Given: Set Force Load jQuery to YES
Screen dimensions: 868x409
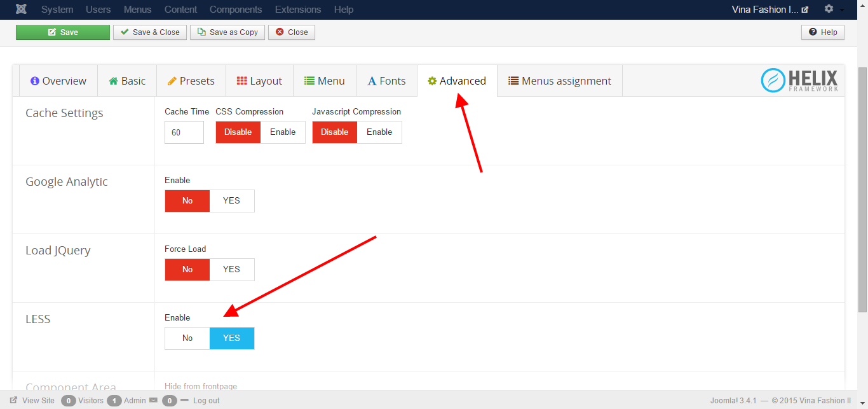Looking at the screenshot, I should 231,270.
